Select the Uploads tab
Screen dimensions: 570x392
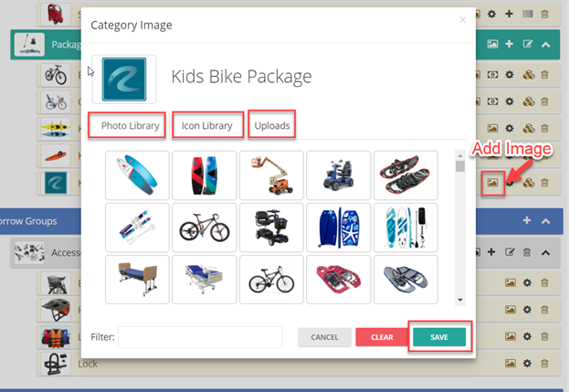272,125
